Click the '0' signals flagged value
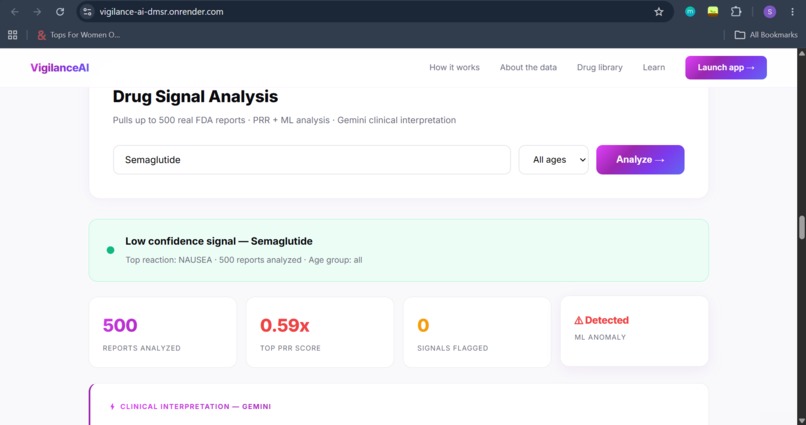 click(423, 325)
